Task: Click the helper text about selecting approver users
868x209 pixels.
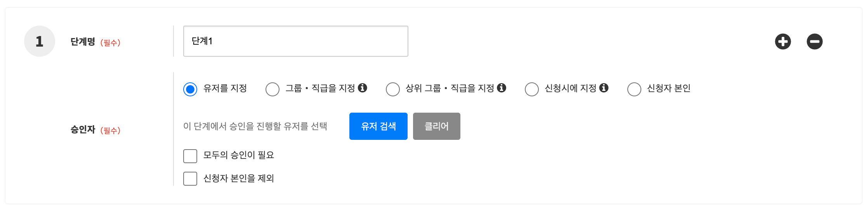Action: click(x=255, y=126)
